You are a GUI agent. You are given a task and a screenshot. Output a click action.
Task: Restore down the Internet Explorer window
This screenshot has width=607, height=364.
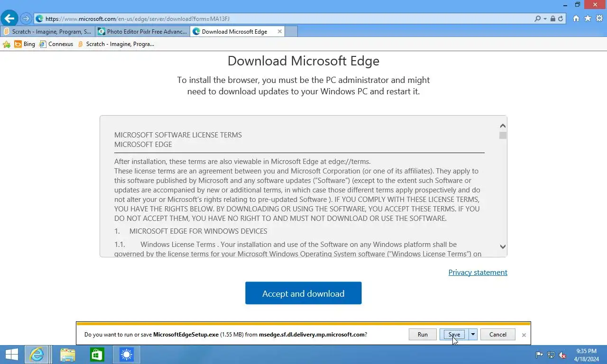(578, 4)
